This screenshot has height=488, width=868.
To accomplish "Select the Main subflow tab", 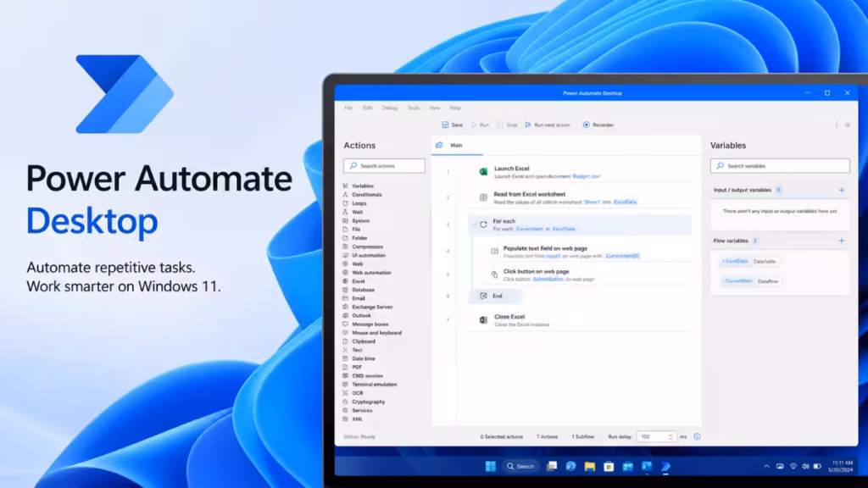I will pos(457,145).
